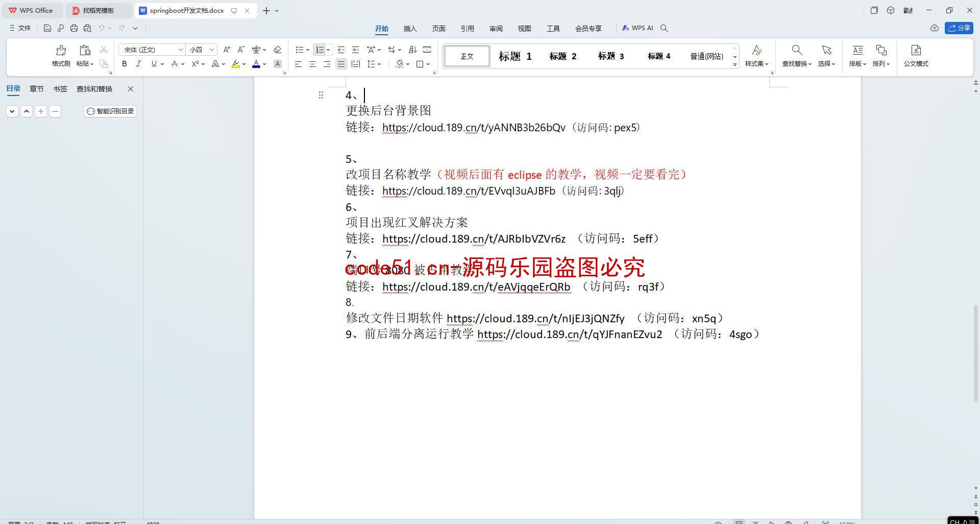Toggle strikethrough formatting
980x524 pixels.
[x=175, y=64]
